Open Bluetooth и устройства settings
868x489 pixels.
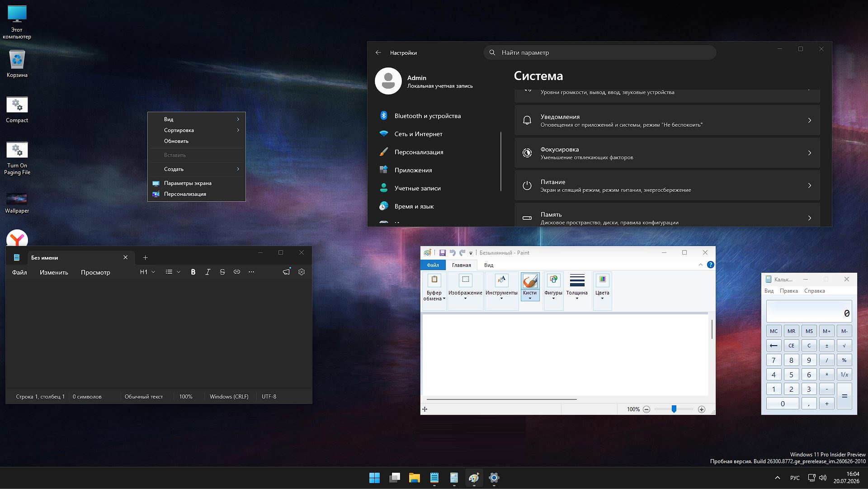pos(436,116)
